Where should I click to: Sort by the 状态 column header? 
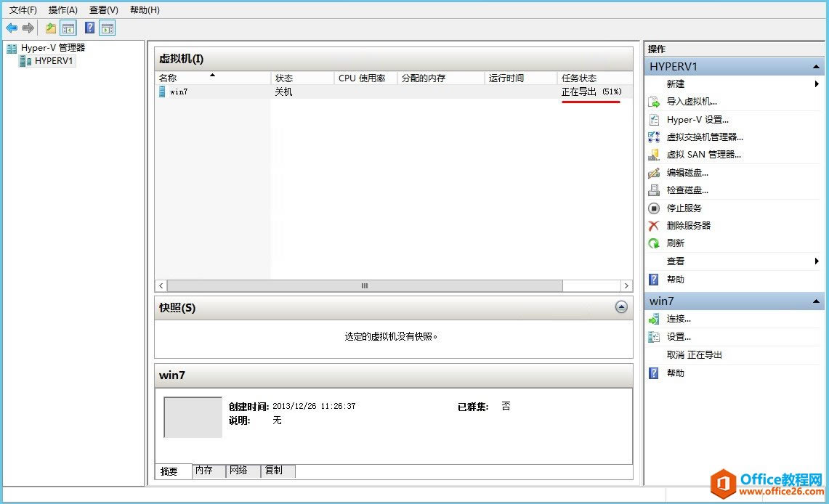[x=302, y=78]
